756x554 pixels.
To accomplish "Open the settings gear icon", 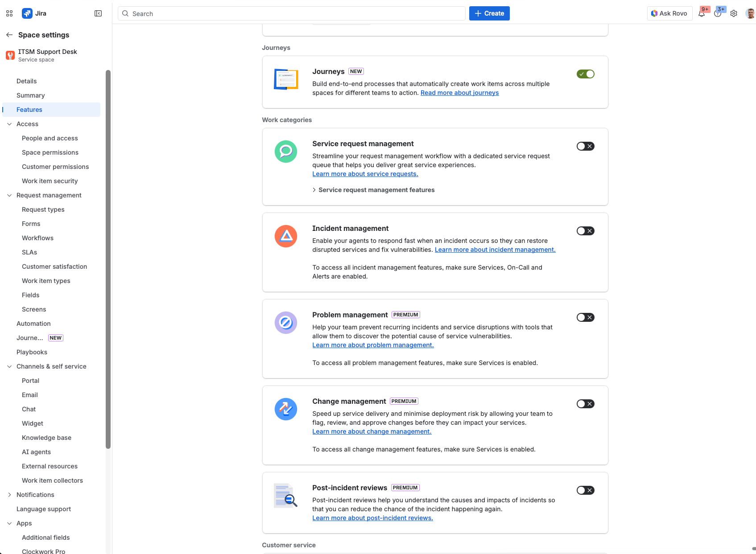I will click(x=734, y=13).
